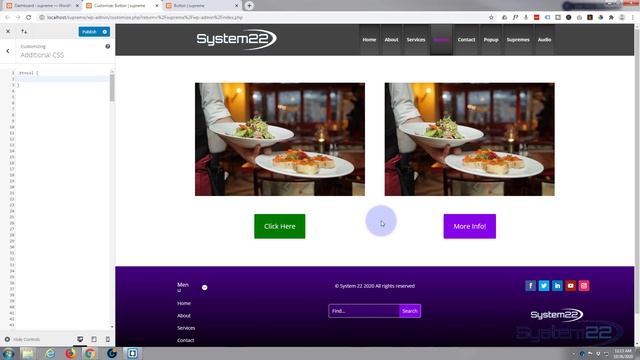Click the purple More Info! button

(x=470, y=226)
